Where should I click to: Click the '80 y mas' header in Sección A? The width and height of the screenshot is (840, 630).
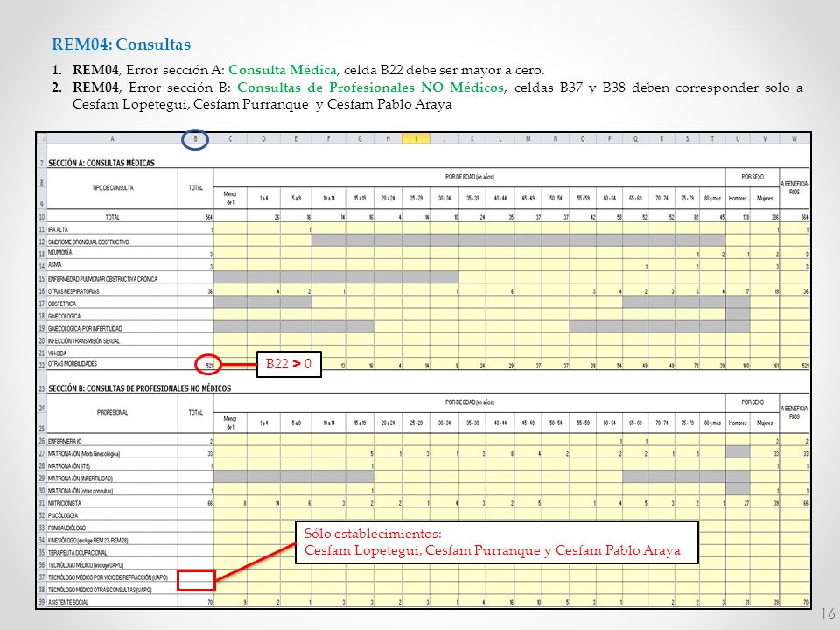(712, 199)
